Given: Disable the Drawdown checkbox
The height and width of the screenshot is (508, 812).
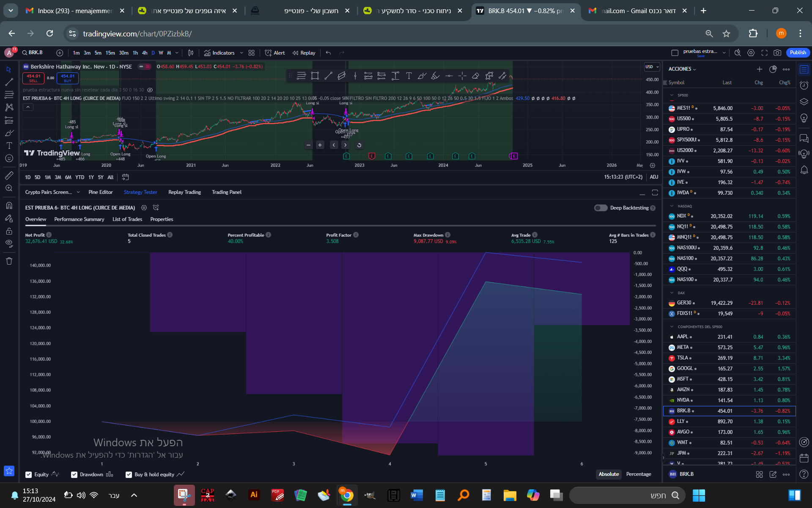Looking at the screenshot, I should 74,475.
